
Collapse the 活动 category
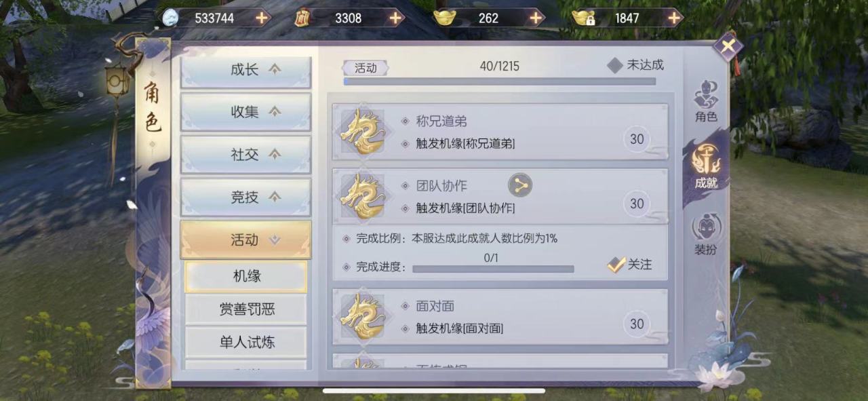click(245, 240)
